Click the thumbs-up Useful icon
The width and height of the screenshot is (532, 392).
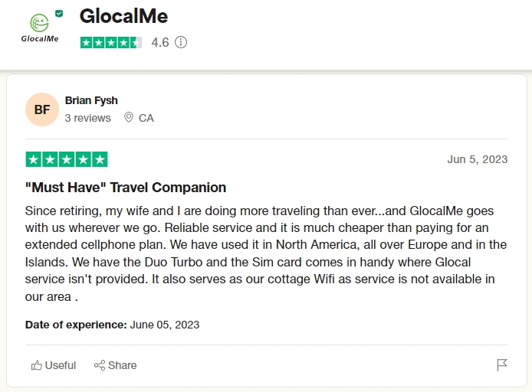[37, 365]
